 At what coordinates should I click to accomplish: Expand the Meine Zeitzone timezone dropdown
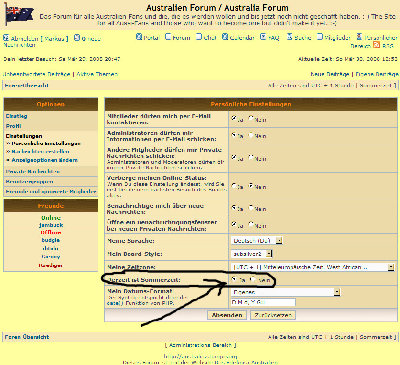pos(313,267)
